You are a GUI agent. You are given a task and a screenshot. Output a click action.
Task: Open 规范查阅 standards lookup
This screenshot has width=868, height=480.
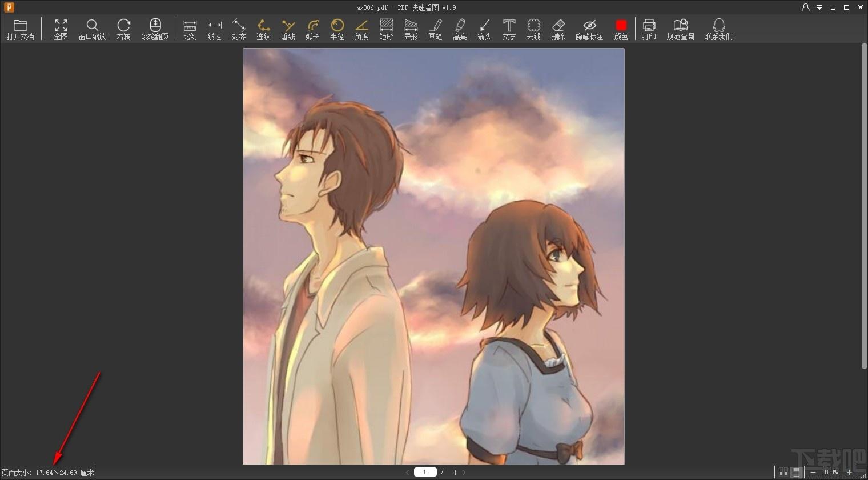(680, 30)
